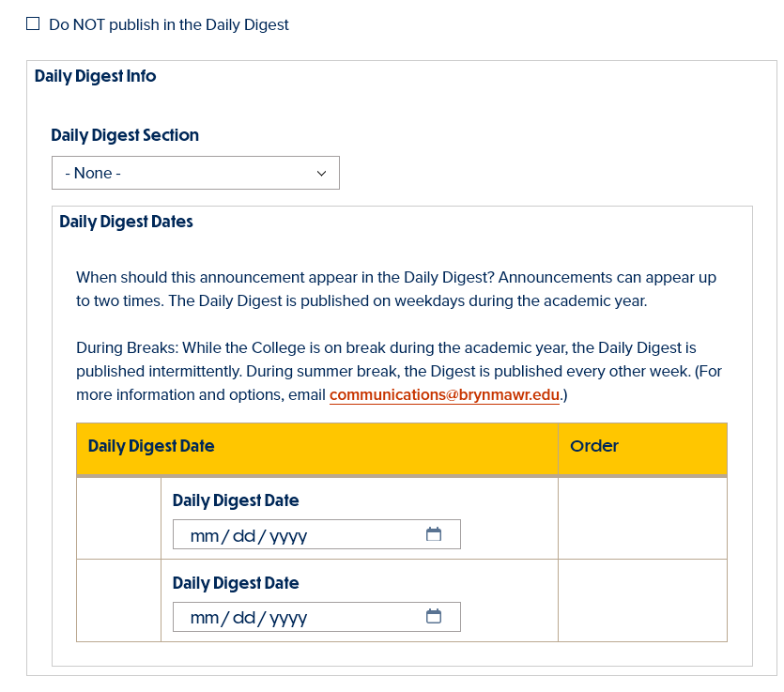This screenshot has height=692, width=784.
Task: Click the first "Daily Digest Date" field label
Action: pyautogui.click(x=235, y=500)
